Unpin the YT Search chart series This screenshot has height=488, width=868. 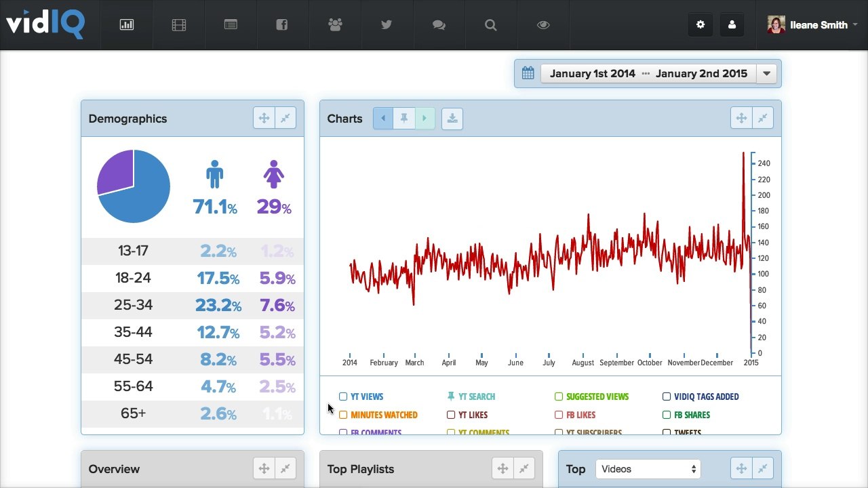tap(451, 396)
